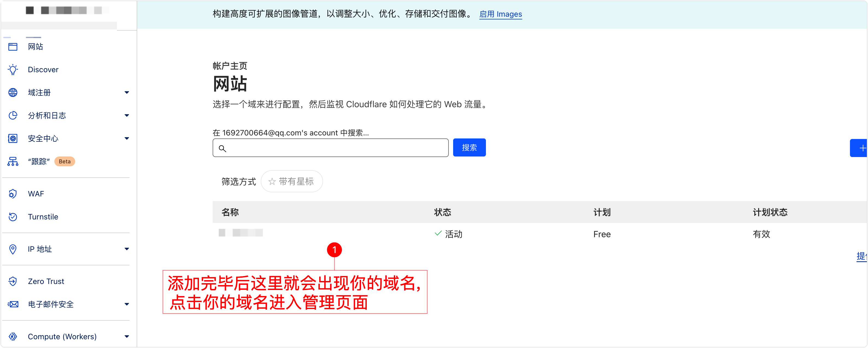Viewport: 868px width, 348px height.
Task: Open the 网站 sidebar item
Action: point(35,47)
